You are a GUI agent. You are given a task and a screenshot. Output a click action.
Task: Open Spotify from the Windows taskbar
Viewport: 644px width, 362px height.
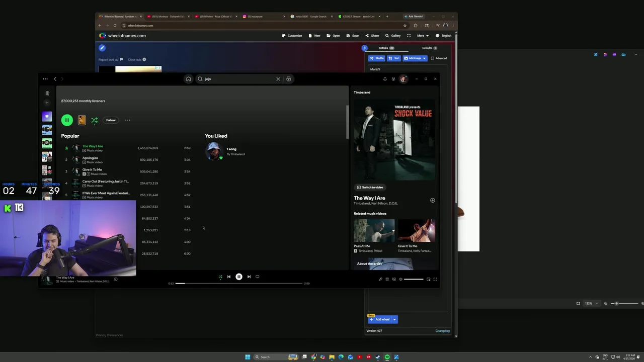(387, 357)
